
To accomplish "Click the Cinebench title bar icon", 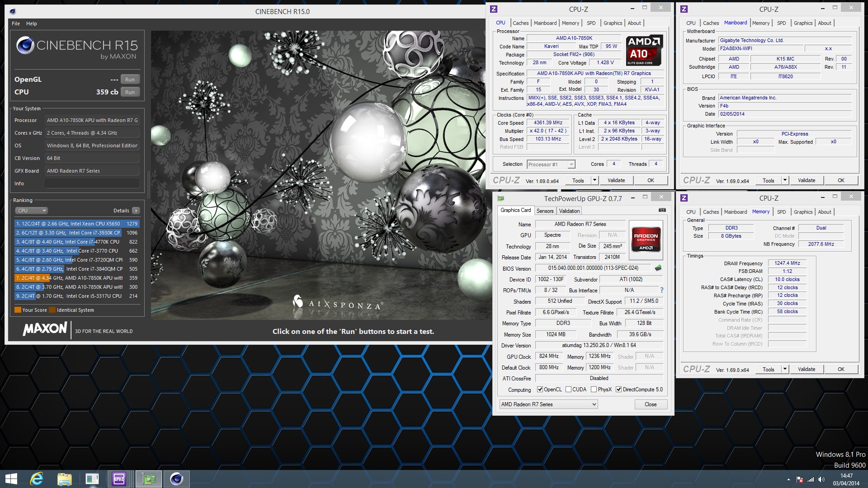I will point(12,11).
